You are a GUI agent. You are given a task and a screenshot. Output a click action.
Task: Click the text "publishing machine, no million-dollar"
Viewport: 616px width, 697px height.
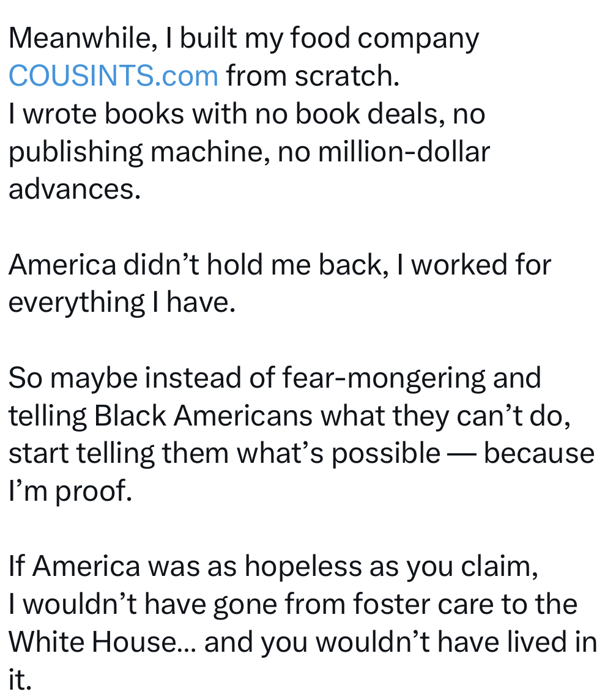pyautogui.click(x=249, y=152)
